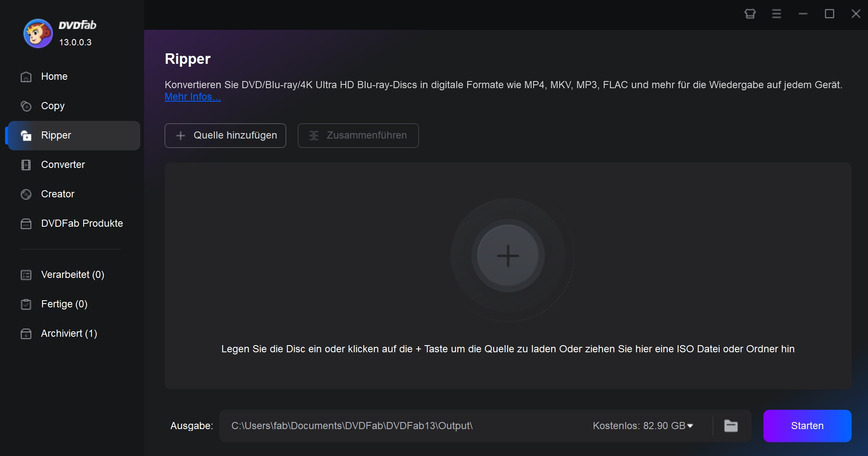868x456 pixels.
Task: Click the Mehr Infos hyperlink
Action: 192,96
